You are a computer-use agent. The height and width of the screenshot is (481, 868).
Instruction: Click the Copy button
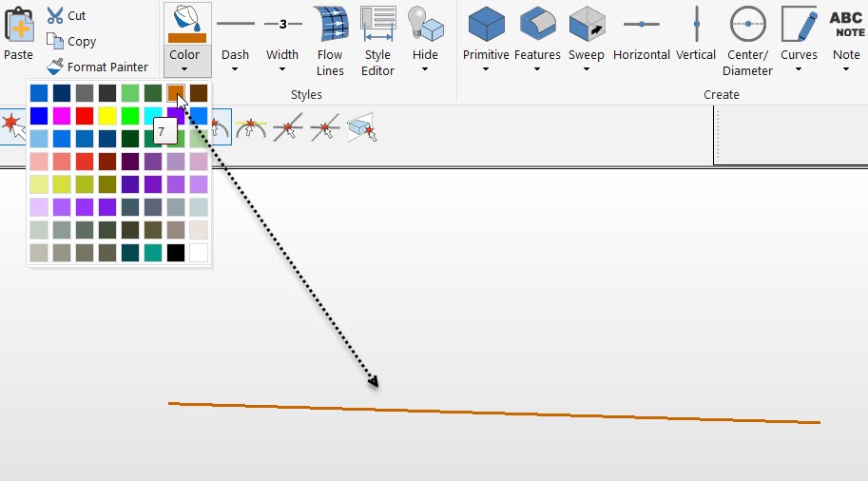tap(72, 41)
